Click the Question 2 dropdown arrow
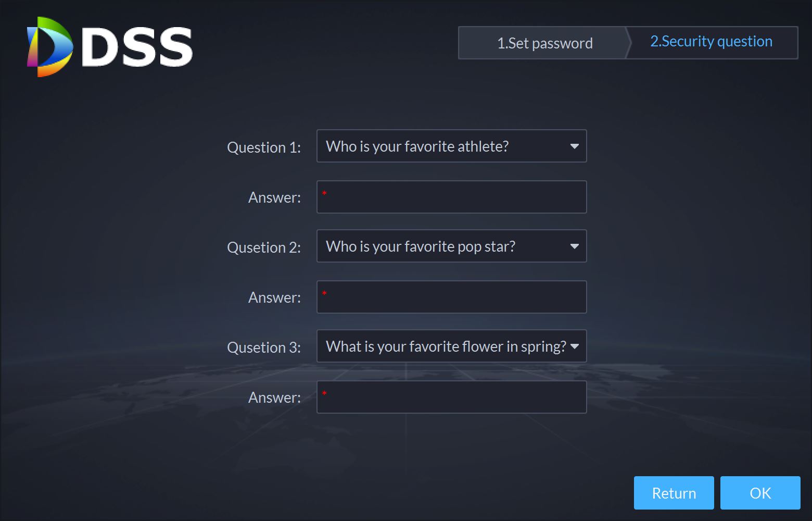The width and height of the screenshot is (812, 521). [x=574, y=246]
